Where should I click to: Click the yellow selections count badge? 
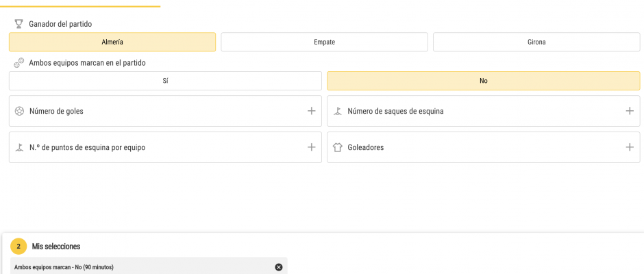[18, 247]
